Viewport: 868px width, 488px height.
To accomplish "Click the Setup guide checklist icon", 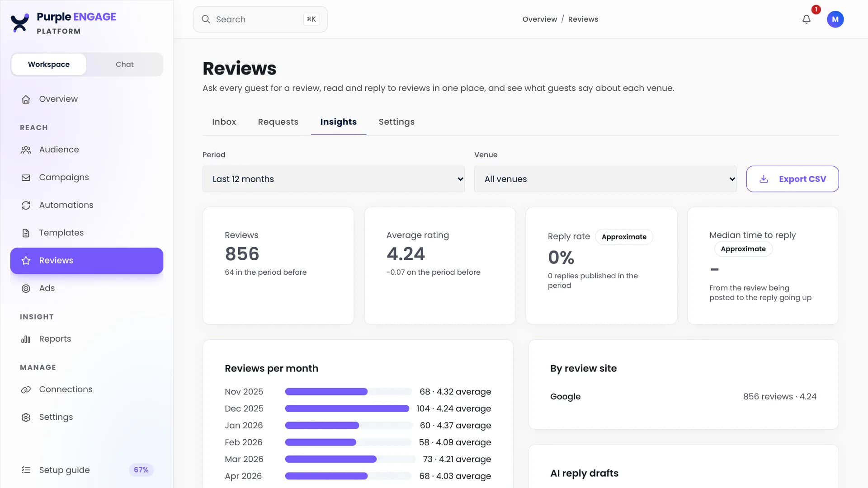I will tap(26, 470).
